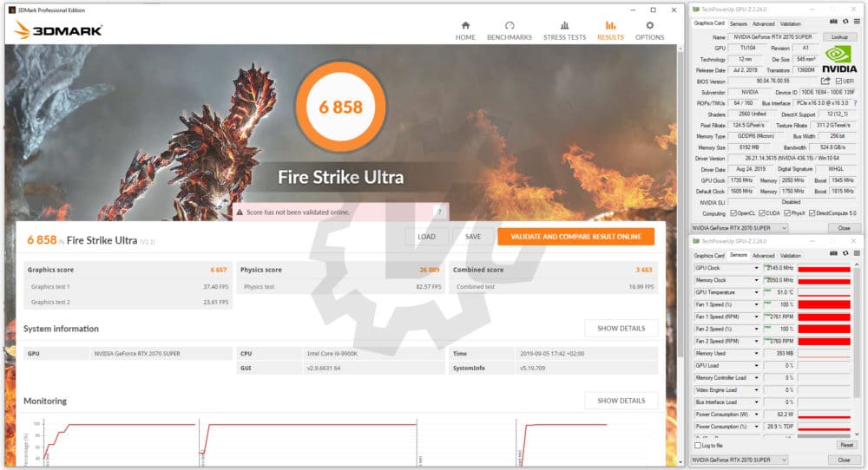The image size is (868, 470).
Task: Open Stress Tests in 3DMark
Action: click(564, 30)
